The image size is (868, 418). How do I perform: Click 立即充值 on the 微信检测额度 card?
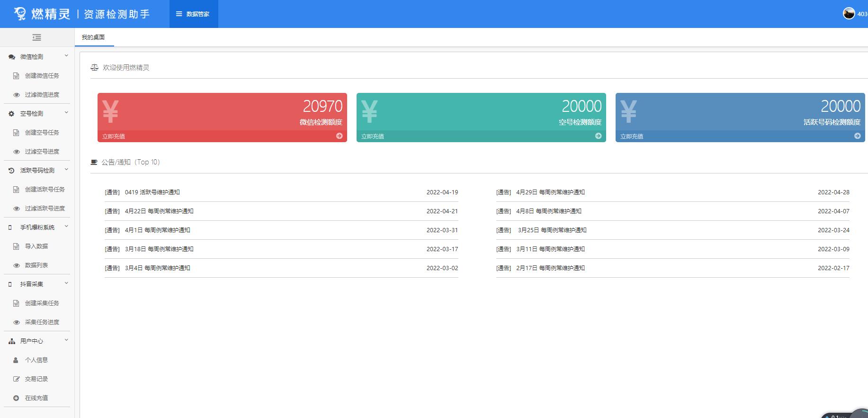point(114,136)
